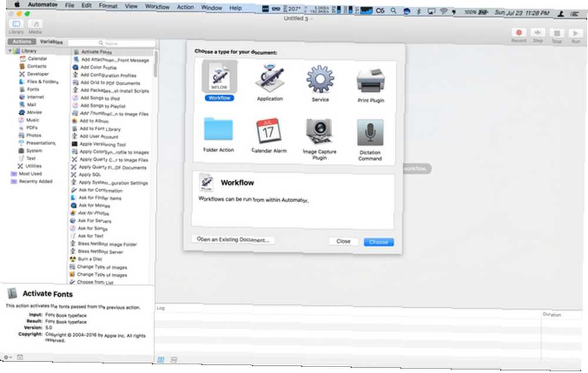Screen dimensions: 588x373
Task: Open the Internet library category
Action: tap(35, 97)
